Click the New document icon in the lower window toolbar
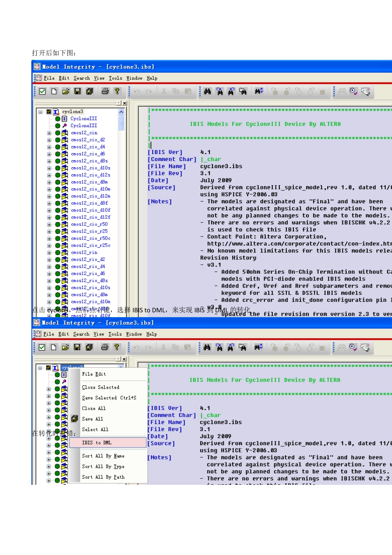Screen dimensions: 392x555 54,347
